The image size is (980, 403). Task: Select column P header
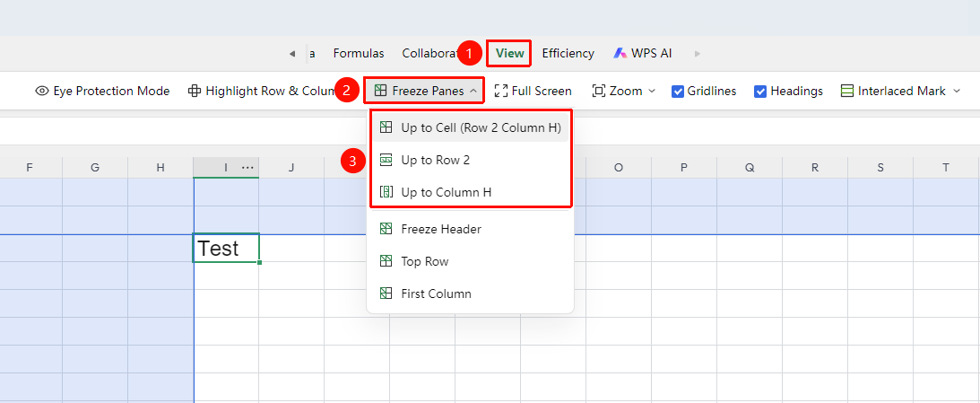[684, 168]
